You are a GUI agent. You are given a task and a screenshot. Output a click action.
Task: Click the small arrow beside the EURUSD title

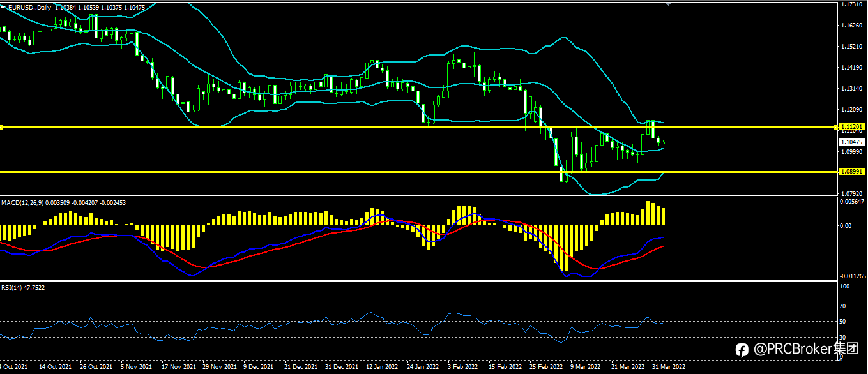coord(4,6)
